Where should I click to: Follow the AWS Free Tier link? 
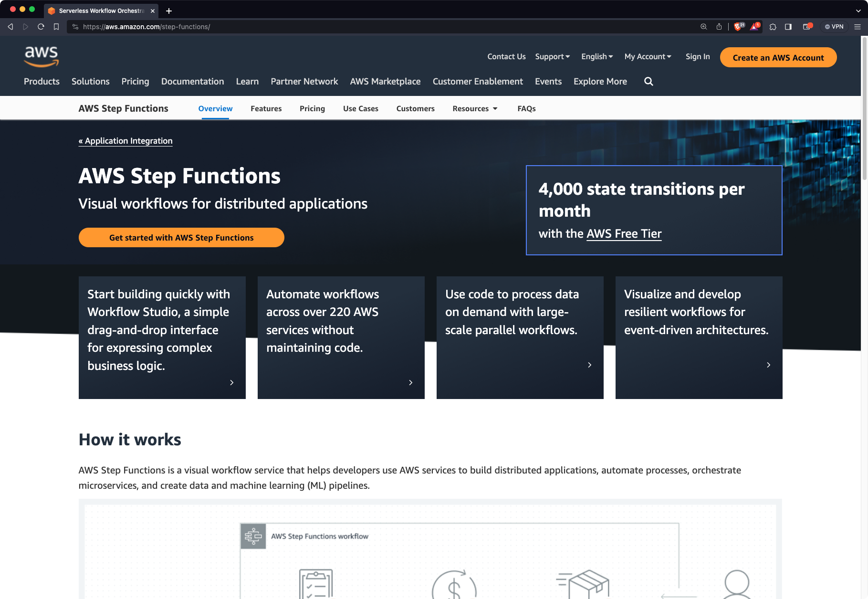[x=624, y=233]
